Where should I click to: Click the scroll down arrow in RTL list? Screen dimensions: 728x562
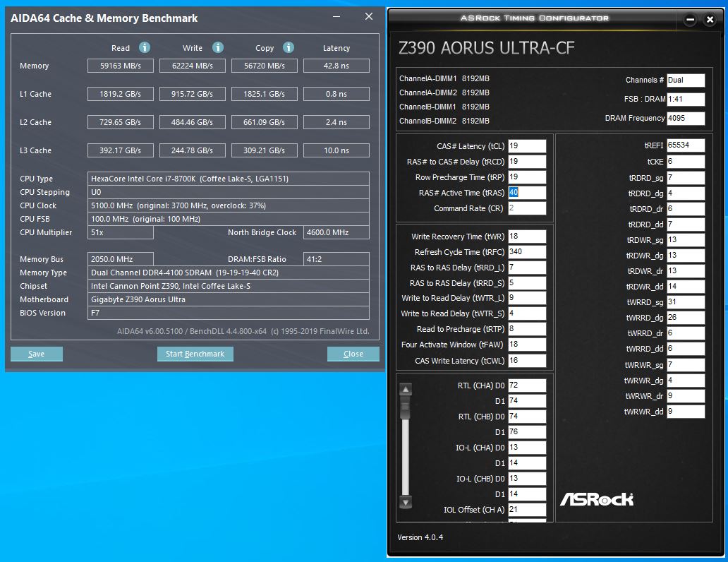(406, 502)
